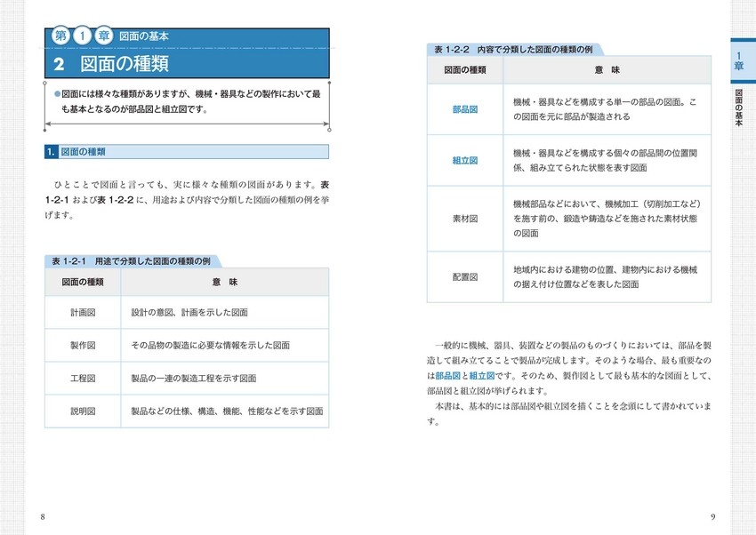This screenshot has width=756, height=535.
Task: Click vertical '図面の基本' text on side tab
Action: coord(738,108)
